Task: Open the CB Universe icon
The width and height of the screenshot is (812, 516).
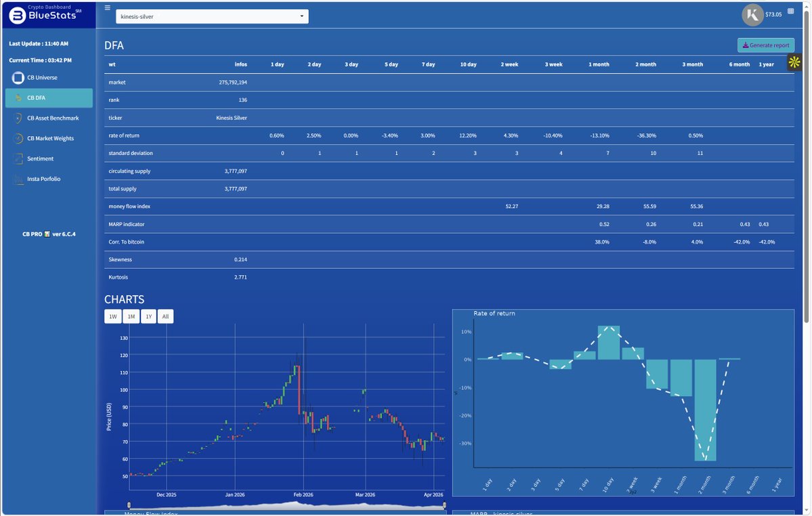Action: pyautogui.click(x=18, y=78)
